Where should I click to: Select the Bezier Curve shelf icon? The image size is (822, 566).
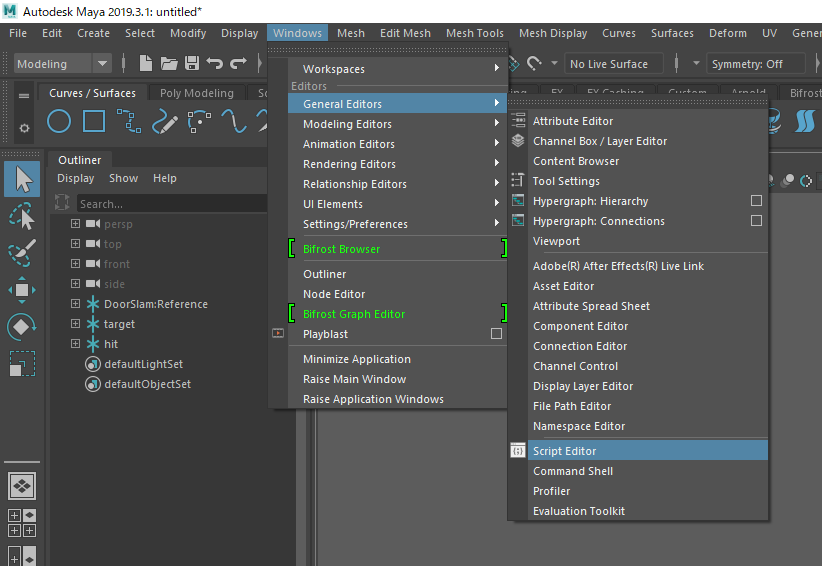point(234,121)
